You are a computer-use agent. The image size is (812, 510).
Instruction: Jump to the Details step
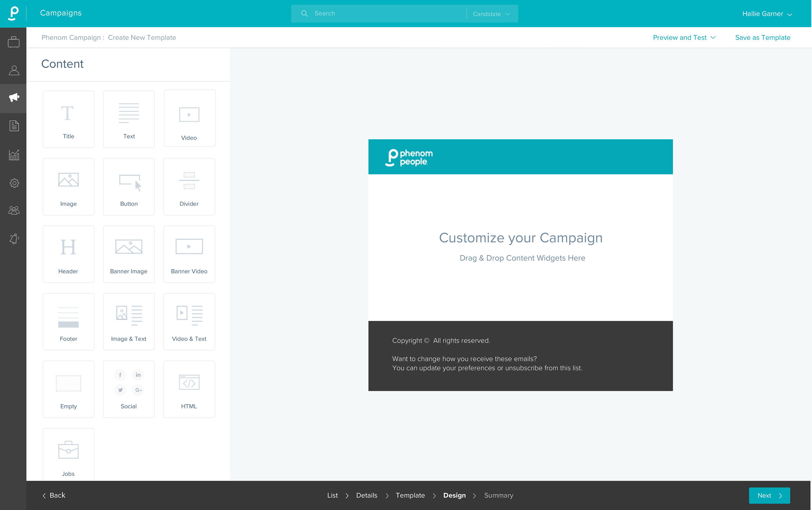366,495
